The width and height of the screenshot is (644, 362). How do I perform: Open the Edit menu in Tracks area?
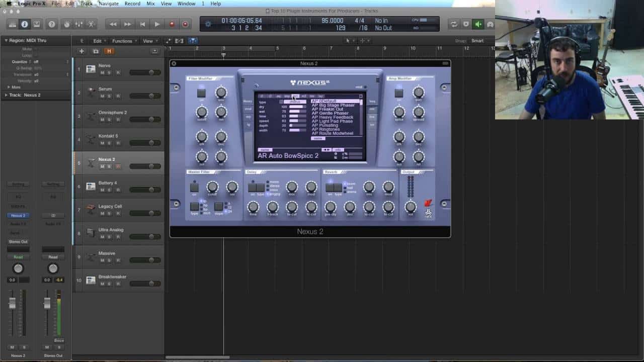click(99, 41)
